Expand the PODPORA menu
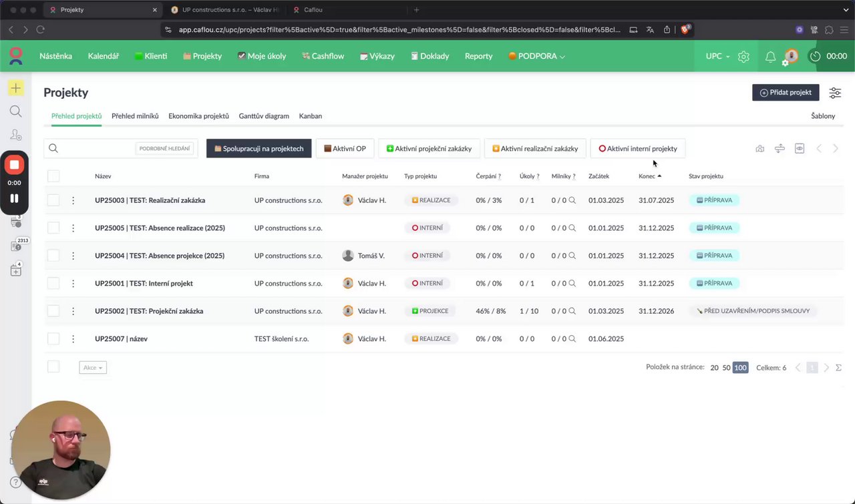 pos(537,57)
